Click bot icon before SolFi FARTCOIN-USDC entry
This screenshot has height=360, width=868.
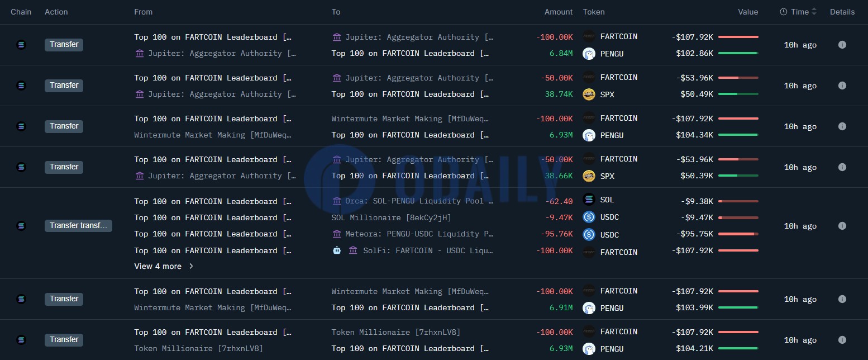337,250
